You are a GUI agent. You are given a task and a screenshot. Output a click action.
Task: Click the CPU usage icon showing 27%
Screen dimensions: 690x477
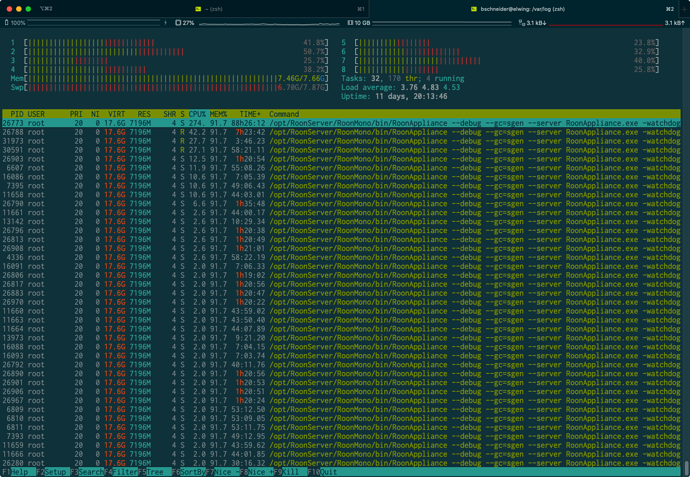click(178, 22)
